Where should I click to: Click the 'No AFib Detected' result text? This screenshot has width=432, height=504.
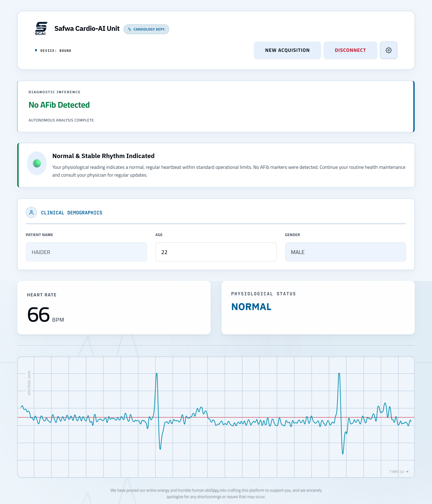coord(59,105)
